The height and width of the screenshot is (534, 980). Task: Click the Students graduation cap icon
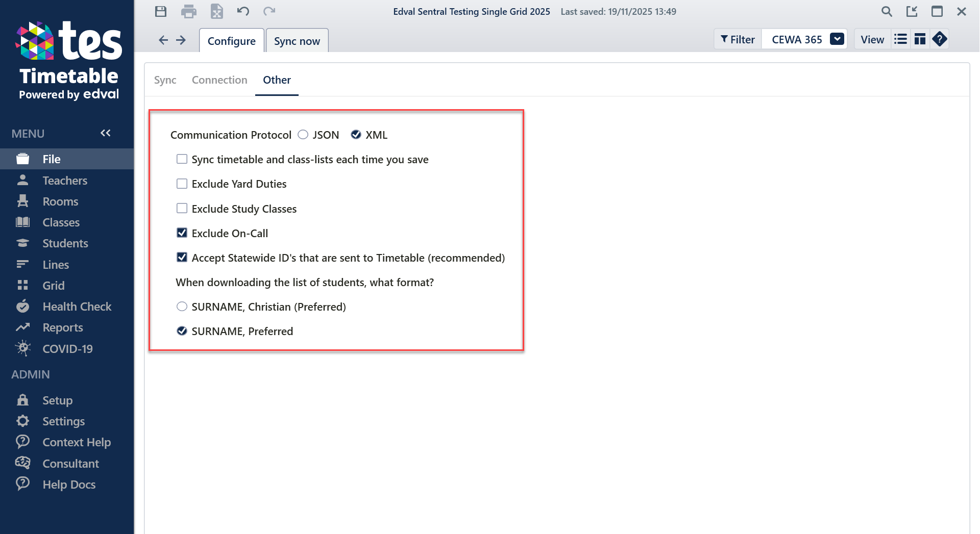[x=22, y=243]
